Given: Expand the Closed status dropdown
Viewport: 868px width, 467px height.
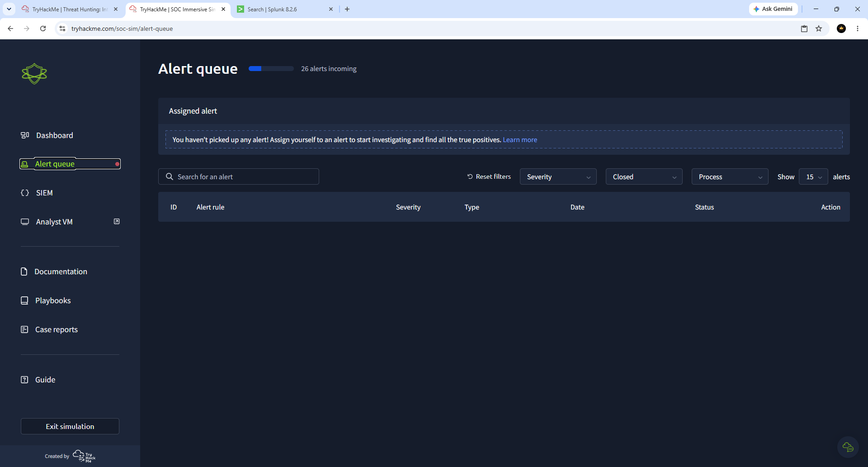Looking at the screenshot, I should coord(644,176).
